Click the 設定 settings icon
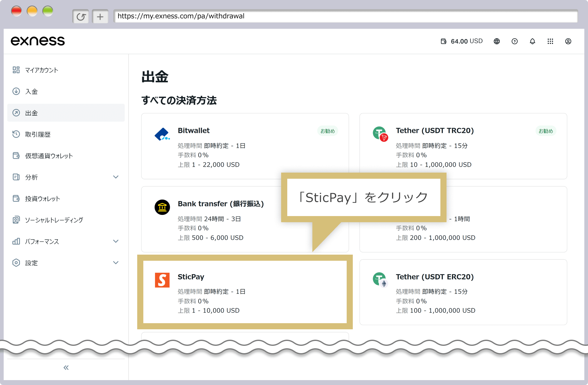The width and height of the screenshot is (588, 385). coord(16,263)
